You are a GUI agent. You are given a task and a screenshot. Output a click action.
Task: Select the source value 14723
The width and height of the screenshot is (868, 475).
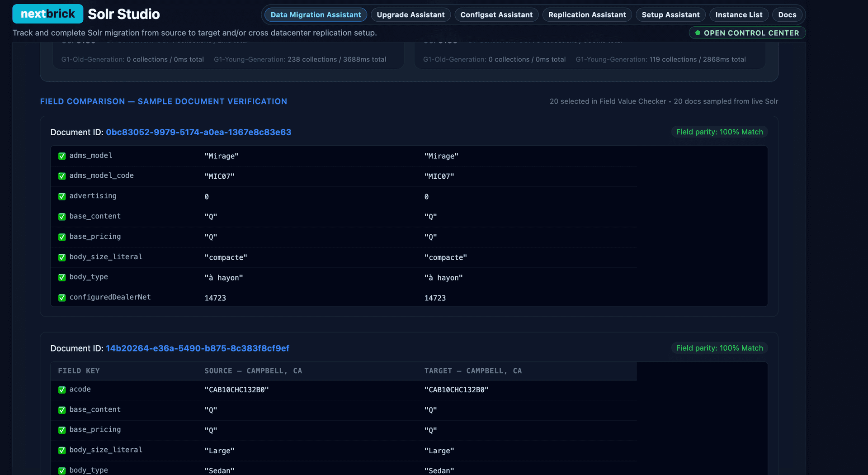point(215,298)
